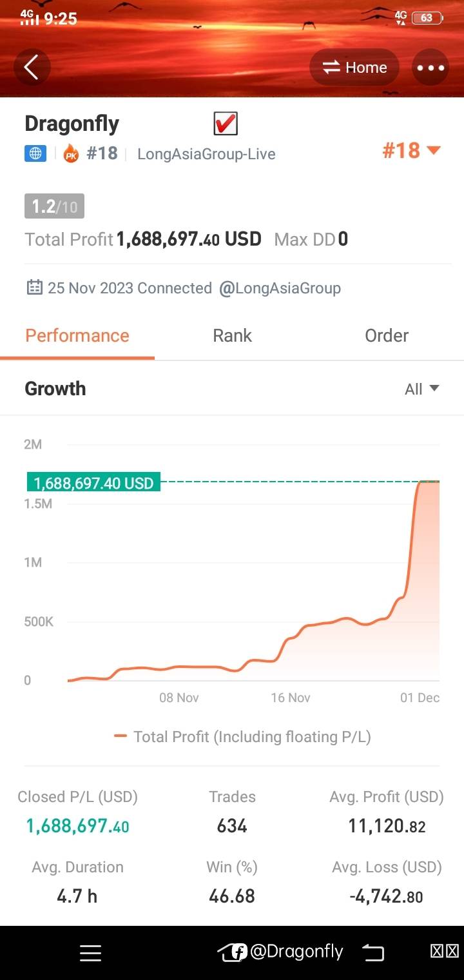
Task: Tap the globe icon under Dragonfly
Action: click(35, 153)
